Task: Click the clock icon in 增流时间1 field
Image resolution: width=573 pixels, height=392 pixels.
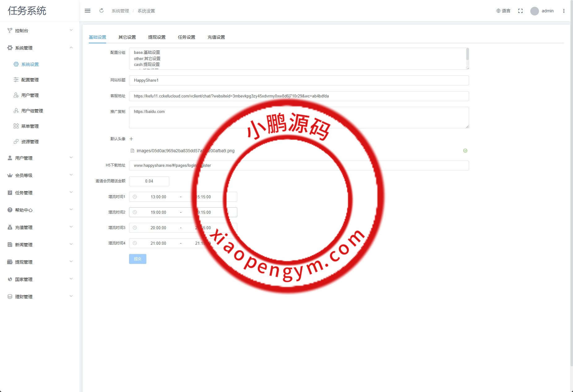Action: [135, 197]
